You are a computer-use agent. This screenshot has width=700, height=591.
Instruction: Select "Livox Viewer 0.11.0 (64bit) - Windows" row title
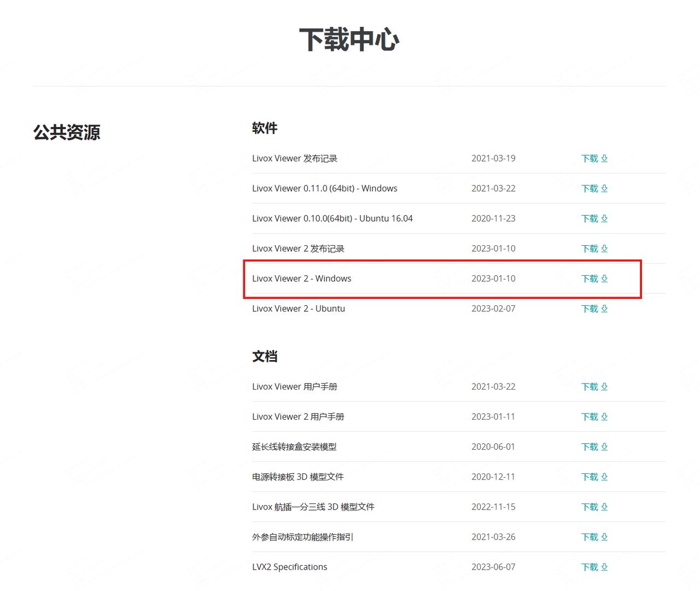(x=325, y=188)
